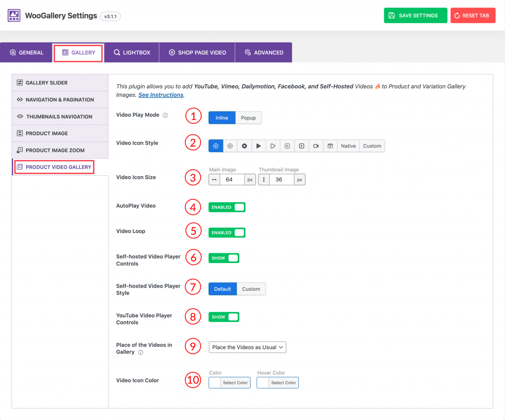This screenshot has height=420, width=505.
Task: Select the solid triangle play icon style
Action: [258, 146]
